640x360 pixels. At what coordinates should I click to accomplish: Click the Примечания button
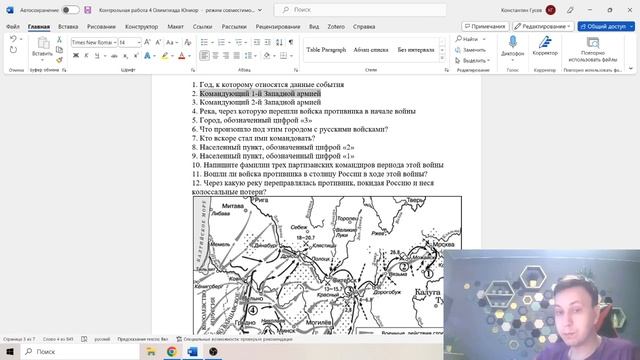click(x=485, y=27)
